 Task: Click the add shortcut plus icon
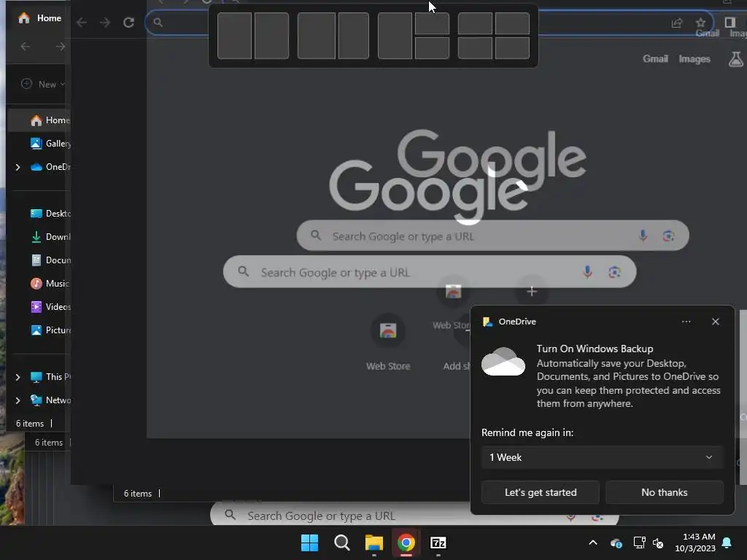coord(532,291)
